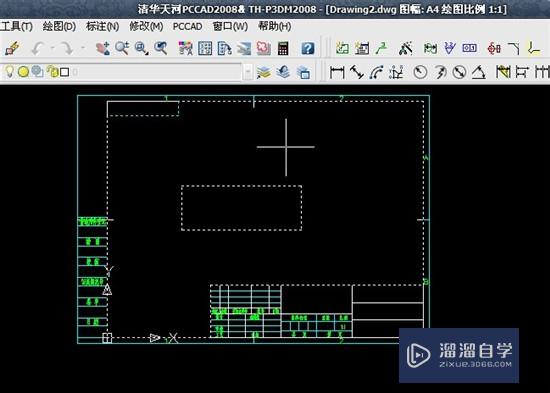This screenshot has width=550, height=393.
Task: Open Help with the question mark icon
Action: tap(308, 48)
